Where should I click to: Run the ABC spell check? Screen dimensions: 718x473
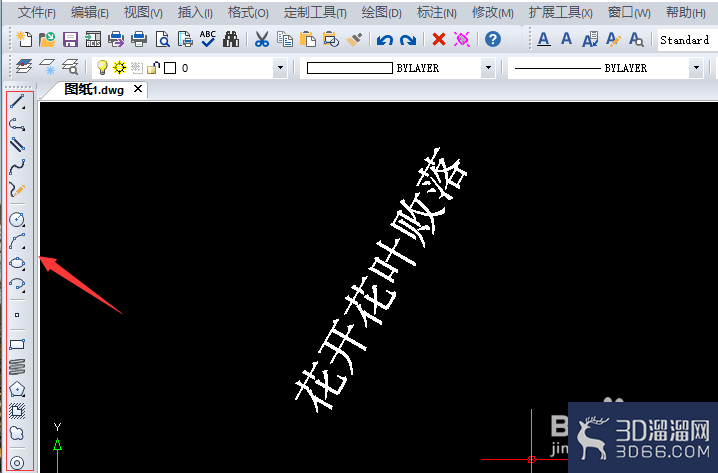pyautogui.click(x=208, y=39)
